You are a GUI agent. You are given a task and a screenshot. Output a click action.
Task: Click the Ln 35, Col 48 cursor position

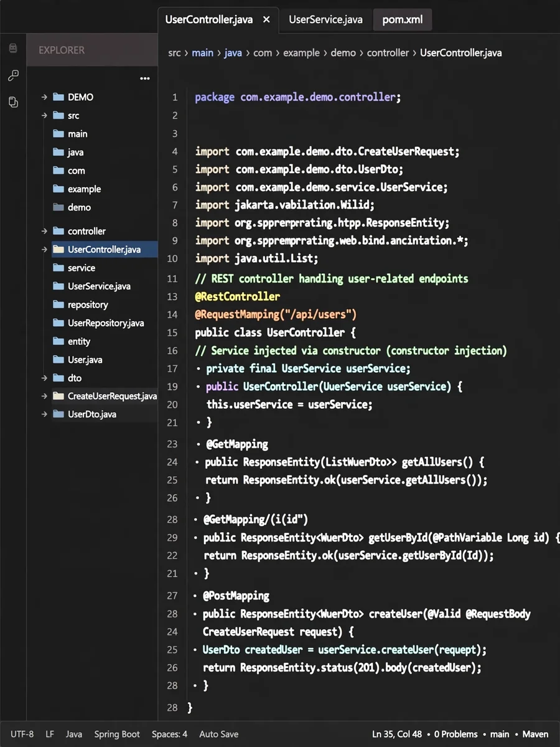click(x=398, y=734)
